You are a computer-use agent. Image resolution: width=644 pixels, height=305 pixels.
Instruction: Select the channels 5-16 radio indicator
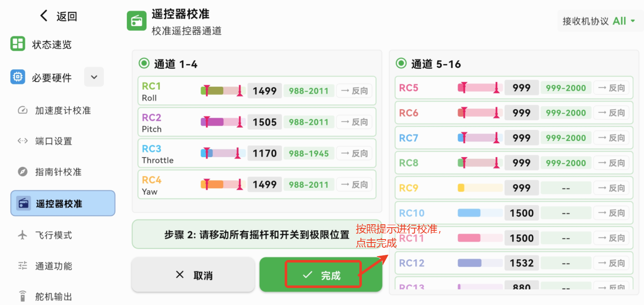click(x=400, y=64)
